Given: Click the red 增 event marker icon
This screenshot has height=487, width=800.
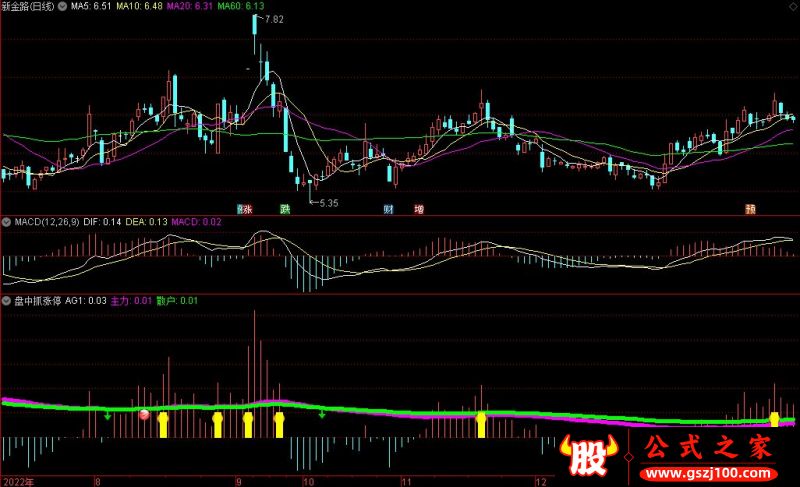Looking at the screenshot, I should tap(419, 209).
